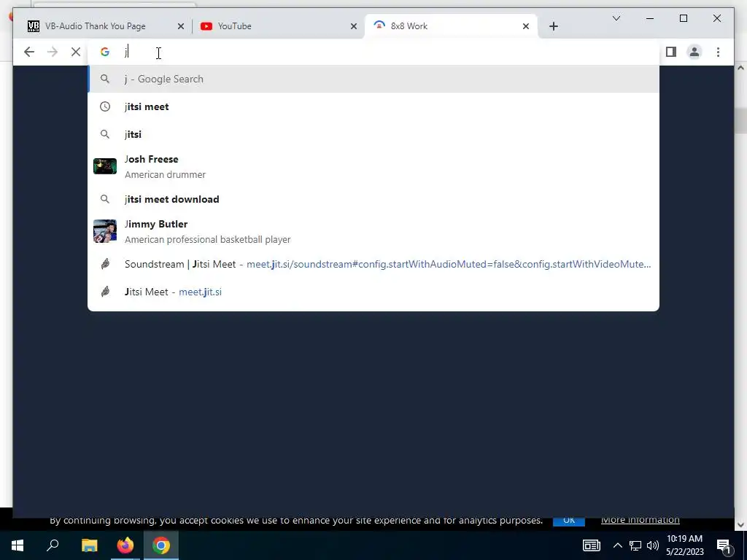Screen dimensions: 747x560
Task: Click the magnifier icon beside 'jitsi' suggestion
Action: point(105,134)
